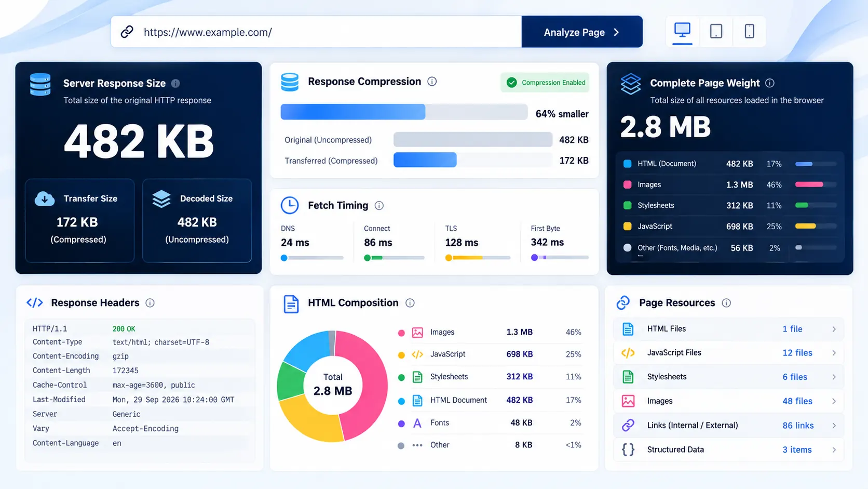This screenshot has height=489, width=868.
Task: Click the Complete Page Weight stack icon
Action: pos(631,84)
